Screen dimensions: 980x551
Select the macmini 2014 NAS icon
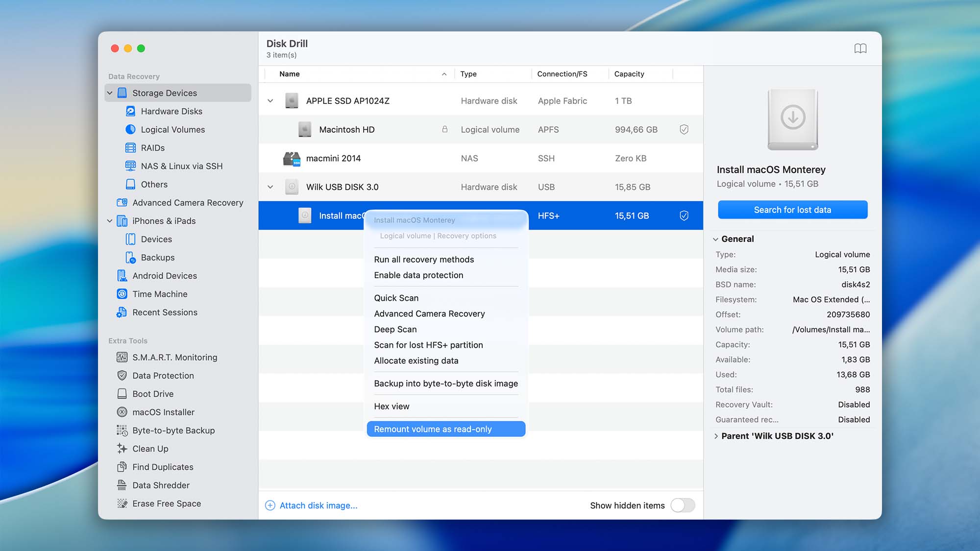292,158
